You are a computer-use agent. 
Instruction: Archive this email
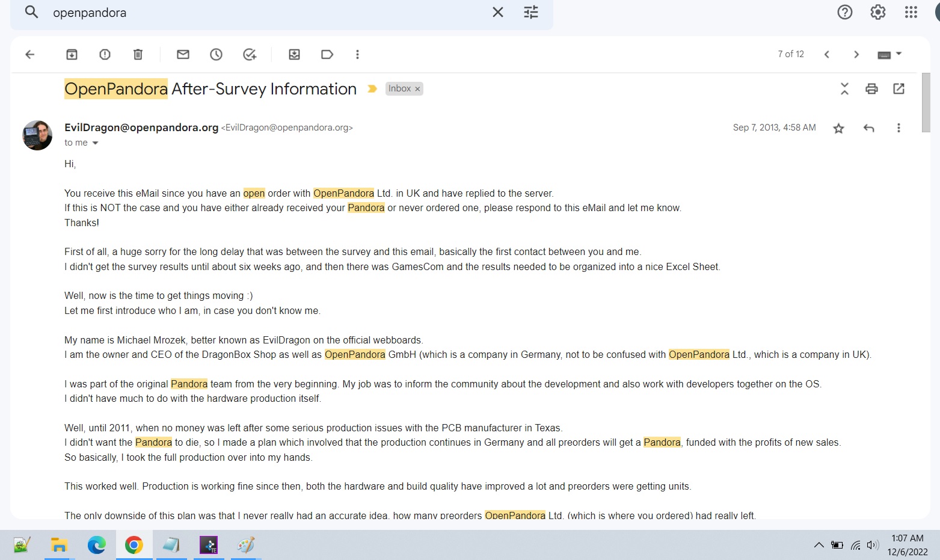point(72,55)
